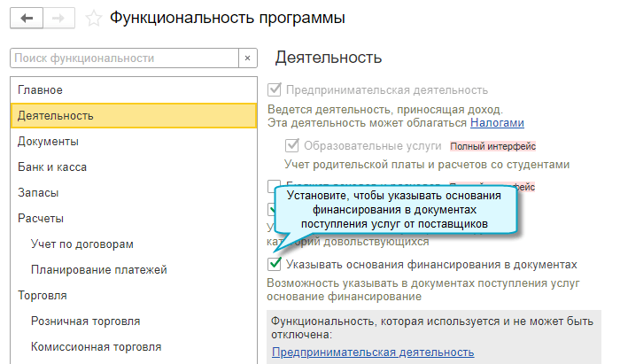Add page to favorites with star icon

91,18
